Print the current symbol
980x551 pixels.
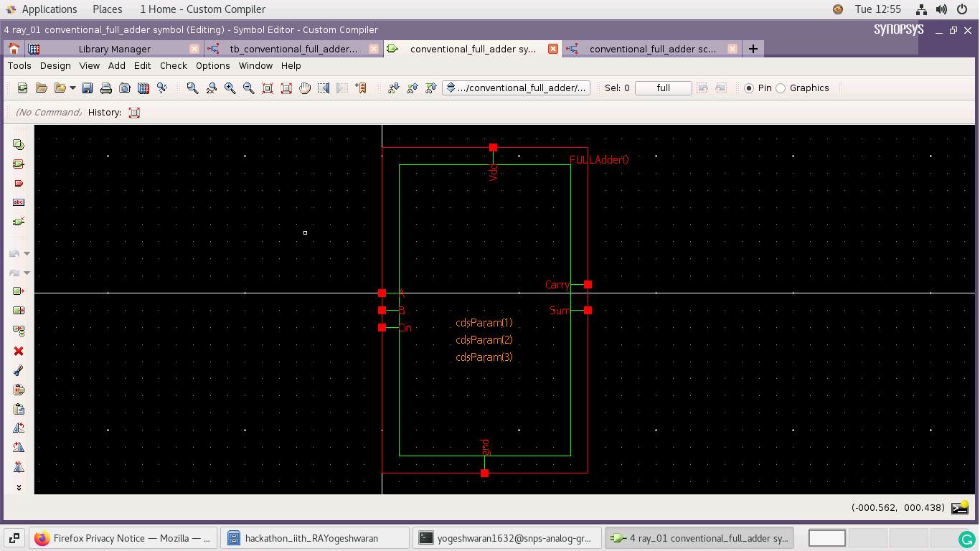tap(107, 88)
